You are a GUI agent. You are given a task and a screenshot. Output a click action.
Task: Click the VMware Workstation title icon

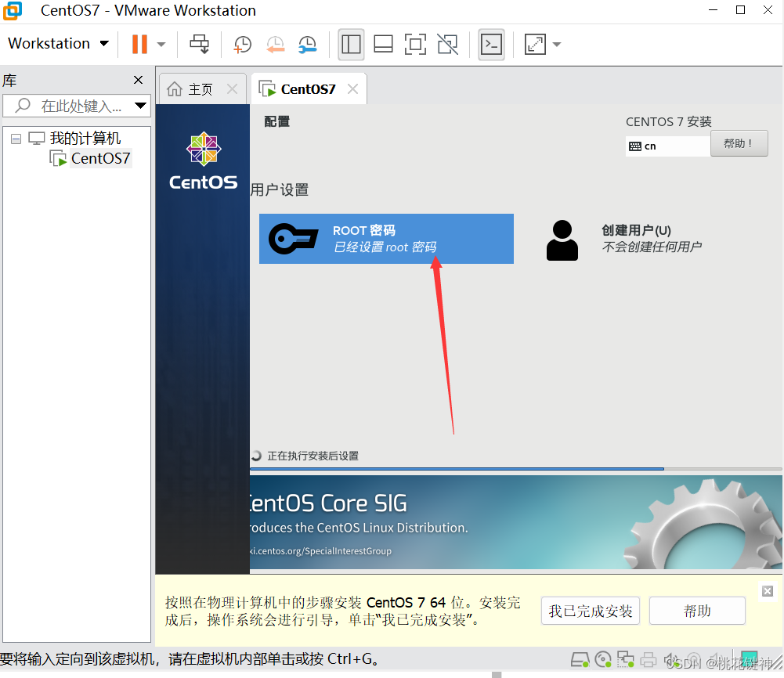coord(13,10)
